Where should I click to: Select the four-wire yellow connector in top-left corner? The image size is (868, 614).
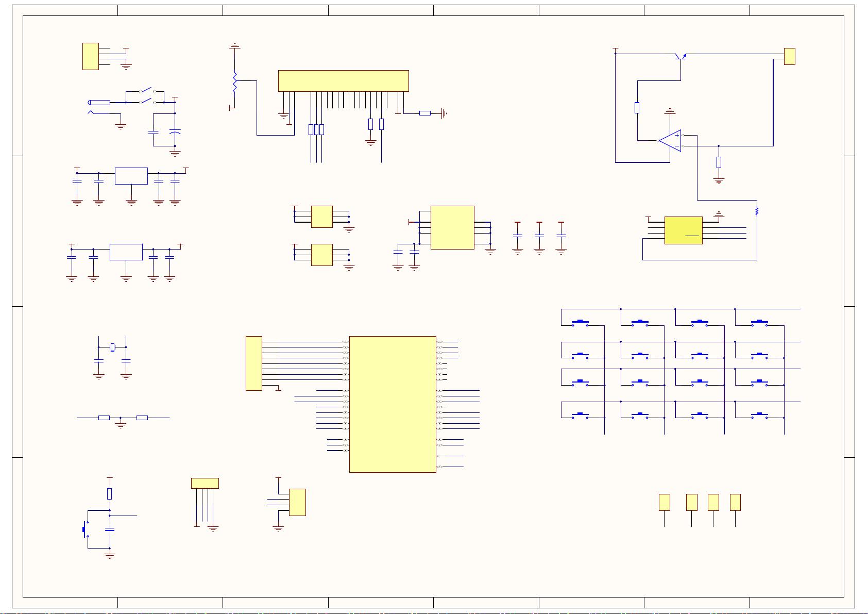90,56
